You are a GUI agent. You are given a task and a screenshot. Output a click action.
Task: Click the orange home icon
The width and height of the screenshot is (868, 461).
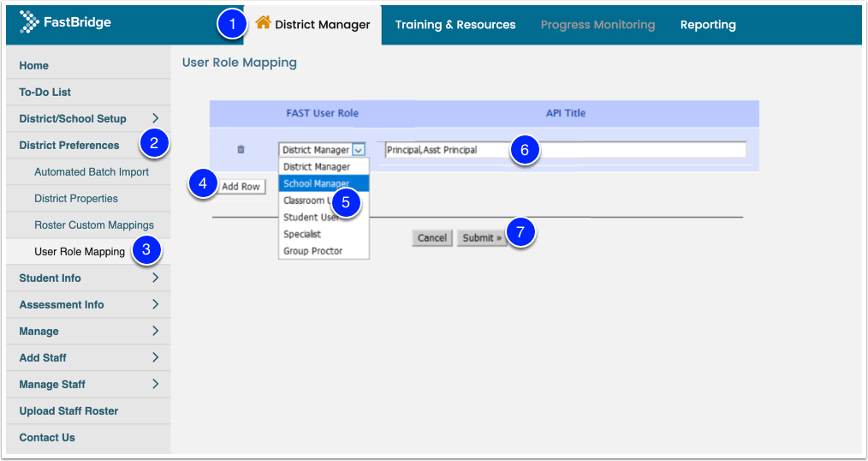[x=263, y=23]
